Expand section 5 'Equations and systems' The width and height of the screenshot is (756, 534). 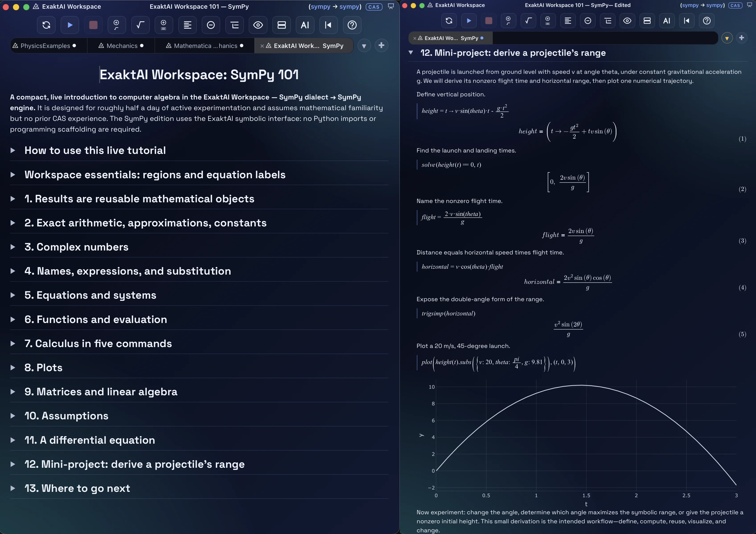(x=13, y=295)
